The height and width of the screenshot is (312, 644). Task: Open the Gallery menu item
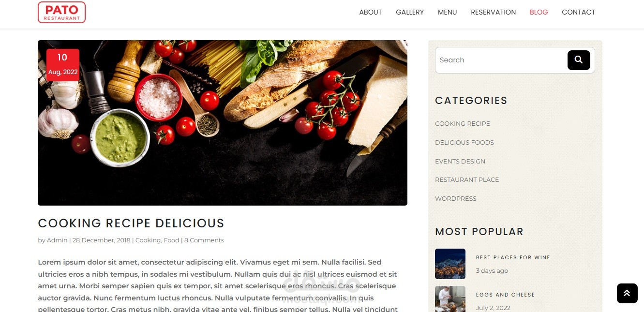[410, 12]
